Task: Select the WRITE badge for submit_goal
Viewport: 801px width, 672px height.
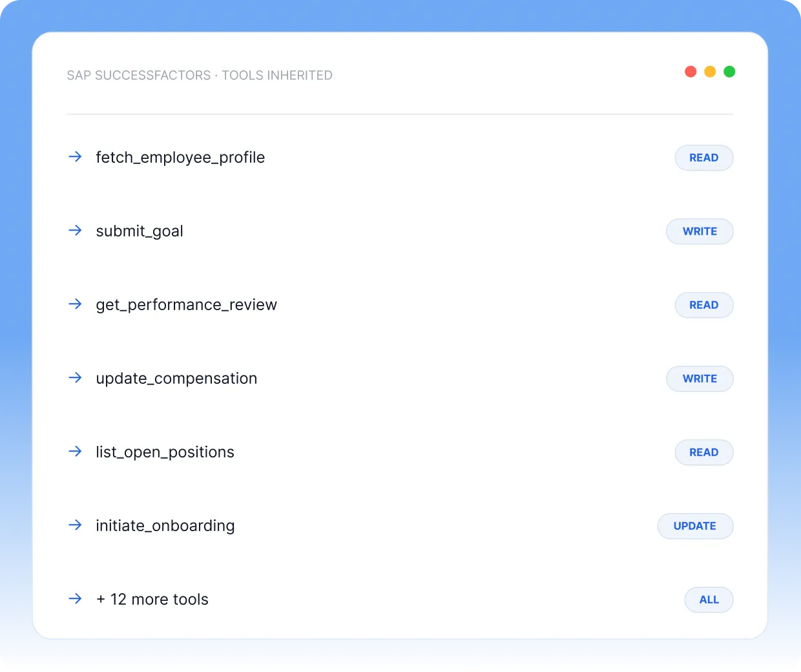Action: coord(700,231)
